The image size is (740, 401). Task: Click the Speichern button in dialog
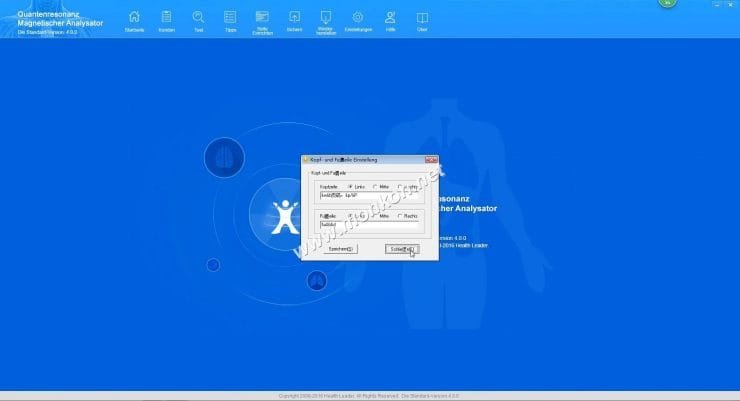[x=340, y=249]
